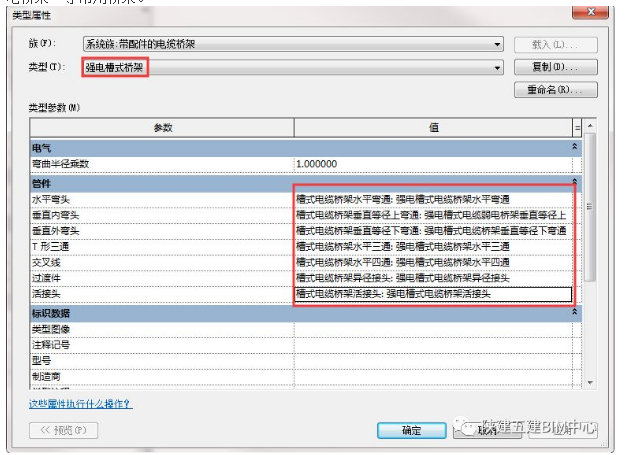
Task: Click the 预览 preview button
Action: click(x=63, y=430)
